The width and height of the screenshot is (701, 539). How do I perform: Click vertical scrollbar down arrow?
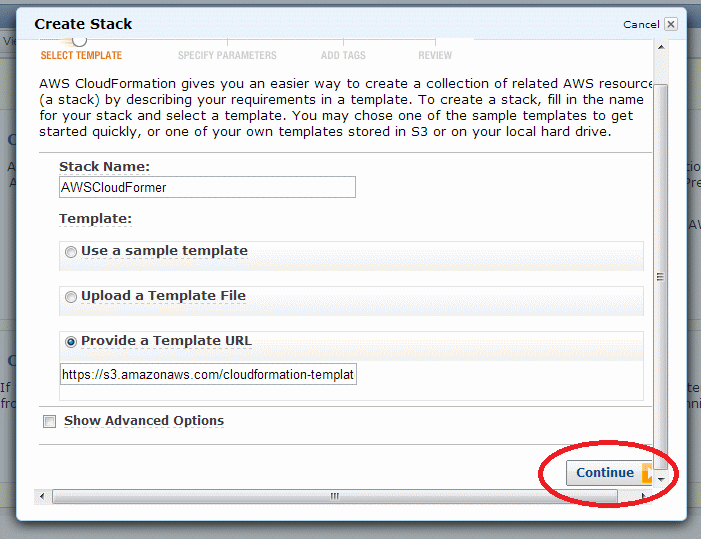pyautogui.click(x=661, y=480)
